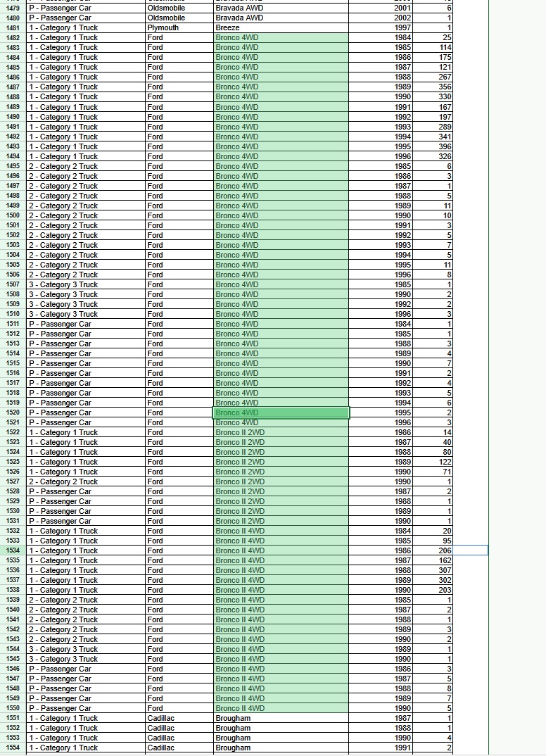This screenshot has height=756, width=546.
Task: Click the Oldsmobile cell in row 1479
Action: (179, 8)
